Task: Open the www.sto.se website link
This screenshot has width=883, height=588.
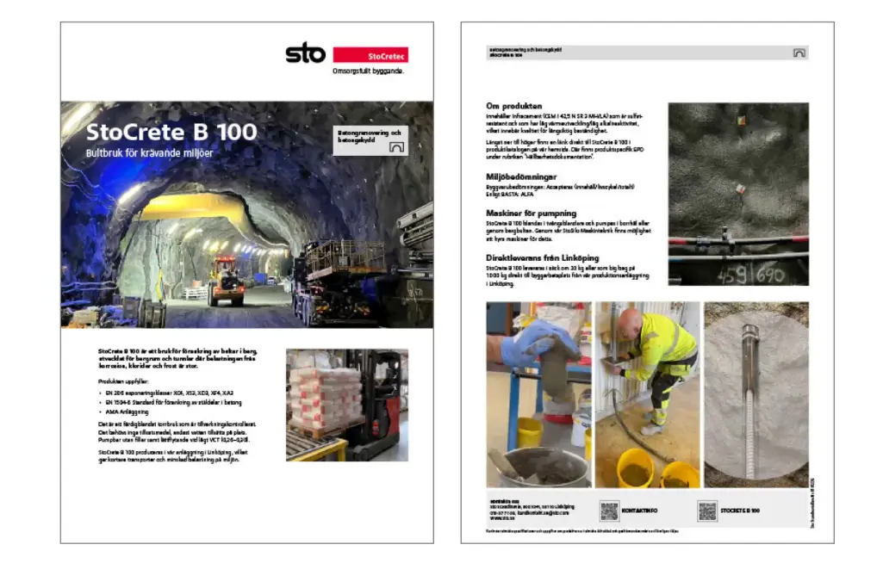Action: tap(502, 518)
